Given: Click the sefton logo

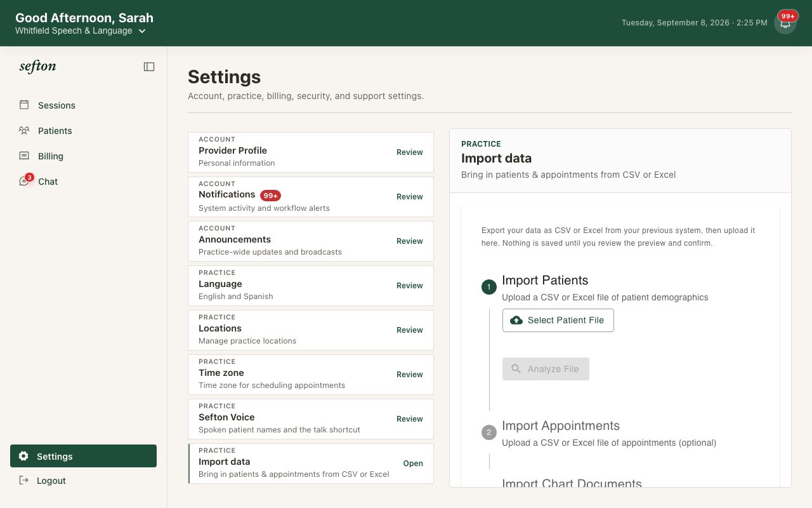Looking at the screenshot, I should [37, 66].
